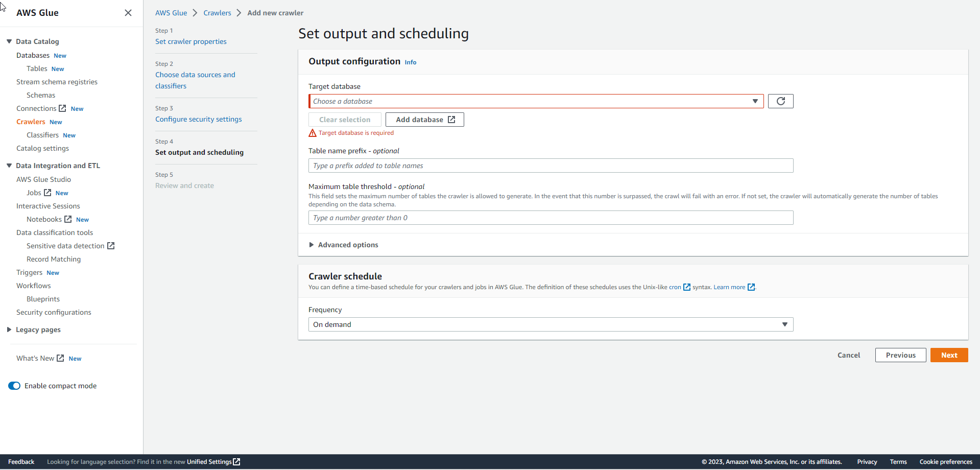Click external link icon next to Sensitive data detection
The height and width of the screenshot is (470, 980).
[111, 246]
